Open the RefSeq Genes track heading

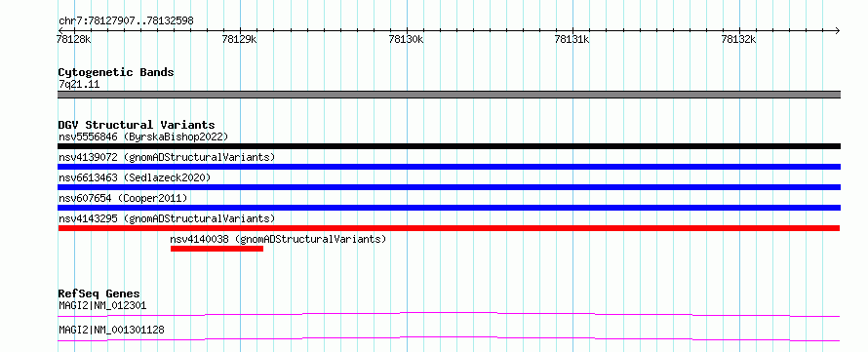pyautogui.click(x=99, y=293)
